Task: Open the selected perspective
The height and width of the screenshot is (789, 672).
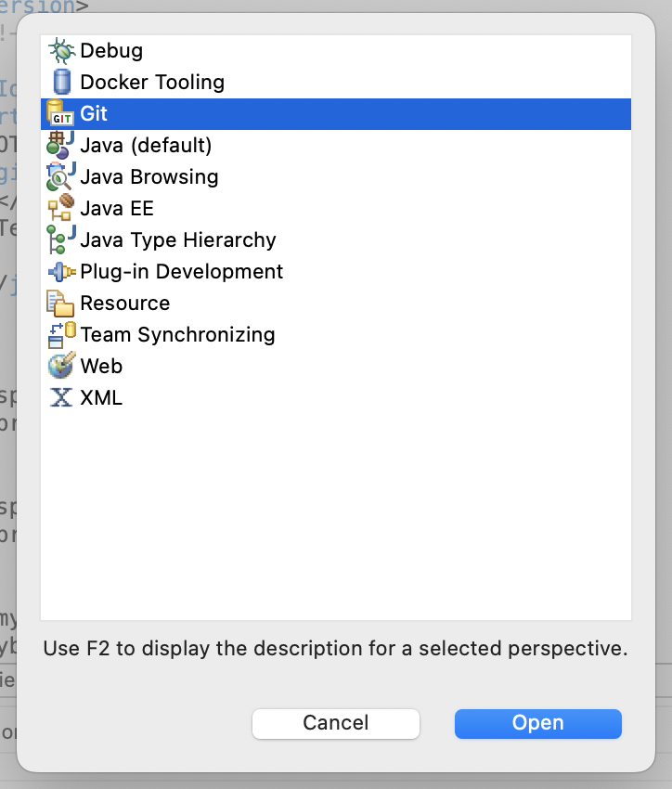Action: 538,724
